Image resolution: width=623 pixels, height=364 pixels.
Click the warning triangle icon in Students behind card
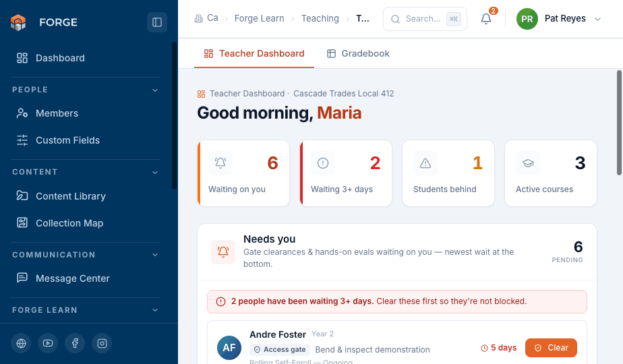[x=425, y=163]
